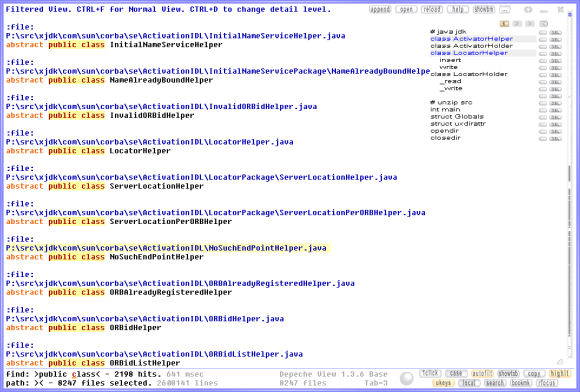Toggle the autofilt option
Screen dimensions: 580x392
[482, 374]
